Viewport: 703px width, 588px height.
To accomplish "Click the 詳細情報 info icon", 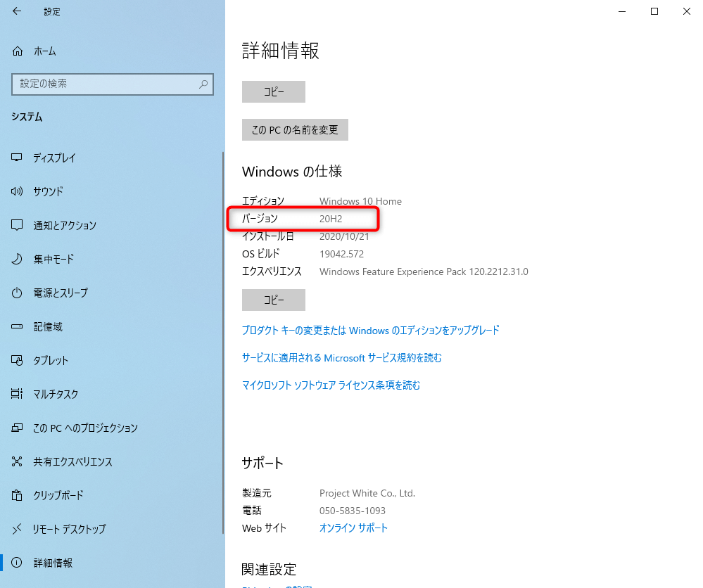I will pyautogui.click(x=17, y=563).
